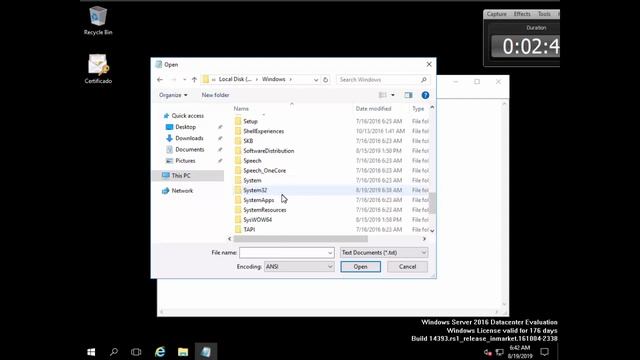Open the Effects menu in recorder
This screenshot has width=640, height=360.
(522, 14)
